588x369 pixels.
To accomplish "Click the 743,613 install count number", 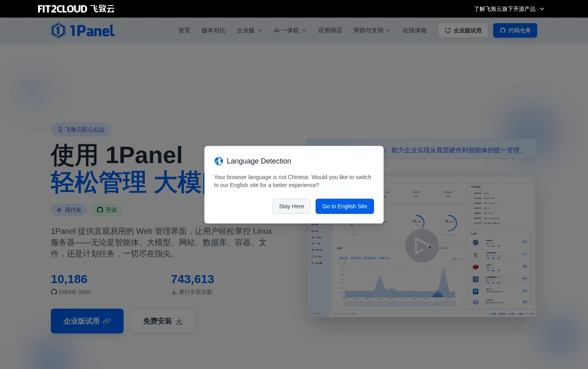I will coord(192,279).
